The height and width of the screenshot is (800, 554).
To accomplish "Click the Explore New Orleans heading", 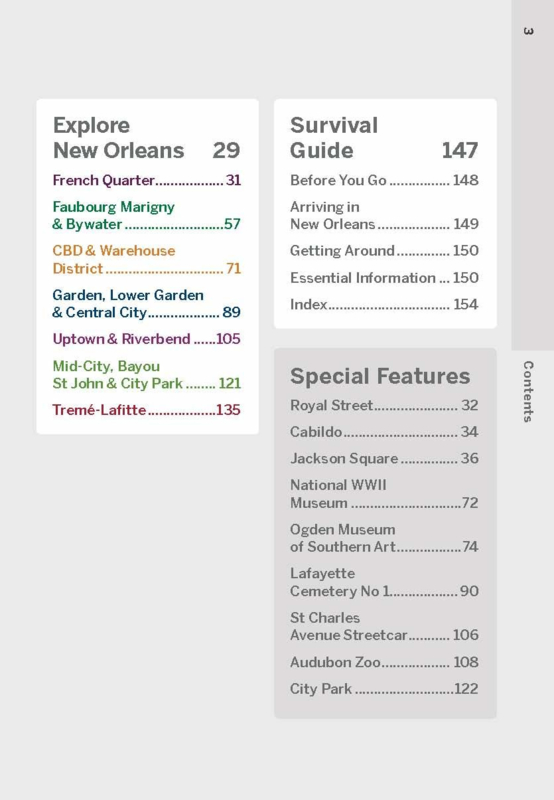I will pyautogui.click(x=146, y=138).
